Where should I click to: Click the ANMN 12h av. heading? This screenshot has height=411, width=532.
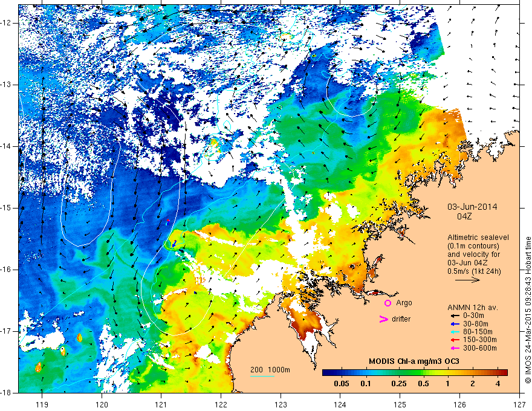tap(473, 308)
